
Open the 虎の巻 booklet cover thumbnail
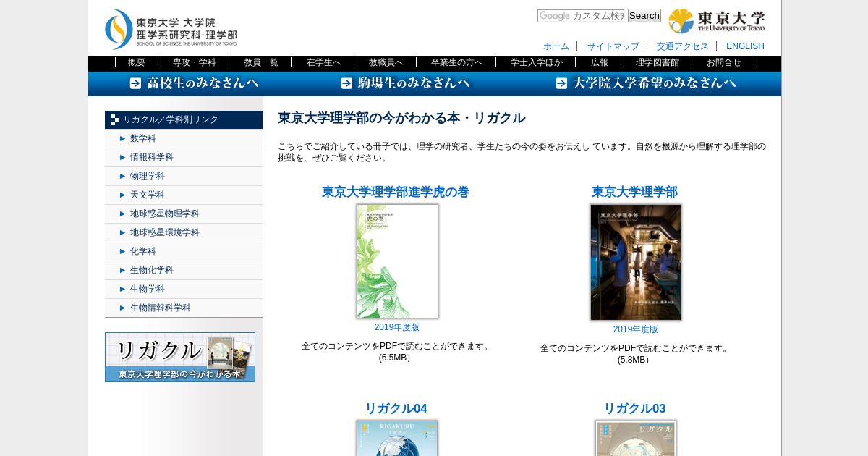(397, 261)
